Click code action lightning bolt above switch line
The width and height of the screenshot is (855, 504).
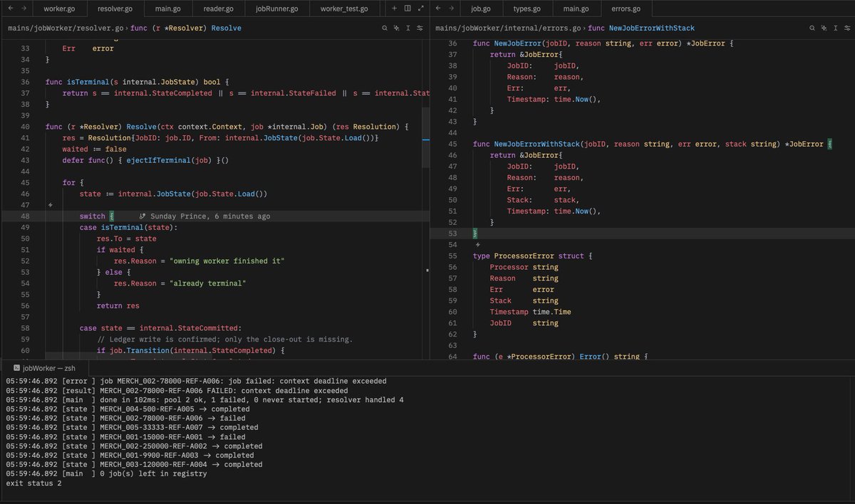[50, 205]
